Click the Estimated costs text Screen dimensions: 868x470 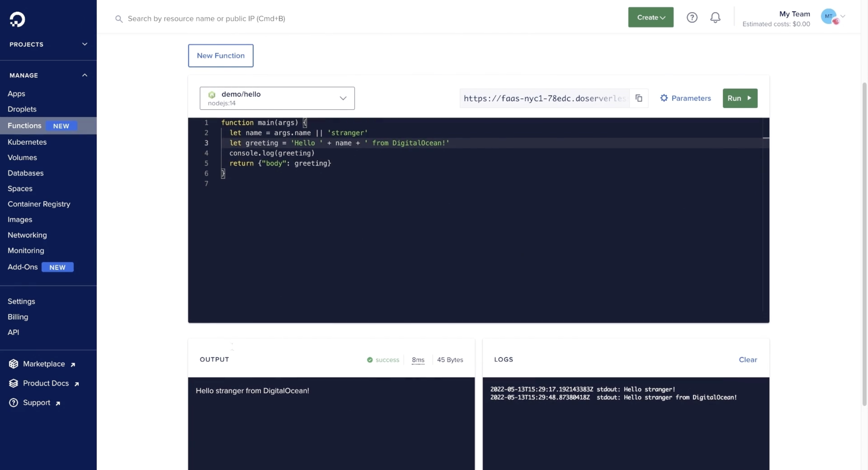pyautogui.click(x=776, y=24)
